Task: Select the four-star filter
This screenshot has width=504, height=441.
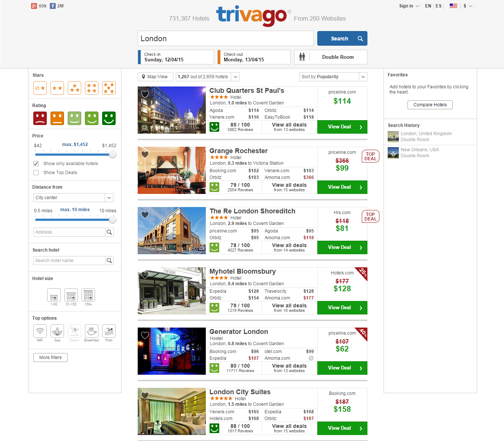Action: 92,88
